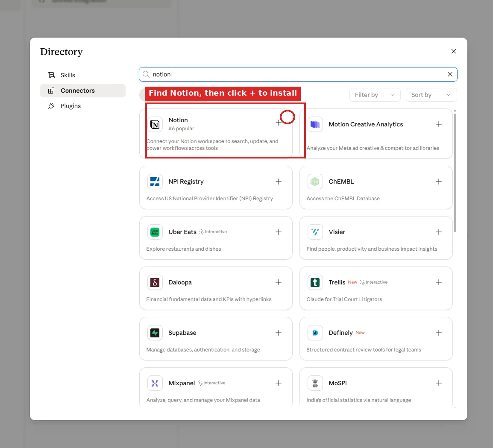This screenshot has width=493, height=448.
Task: Add Definely connector with plus icon
Action: click(x=439, y=333)
